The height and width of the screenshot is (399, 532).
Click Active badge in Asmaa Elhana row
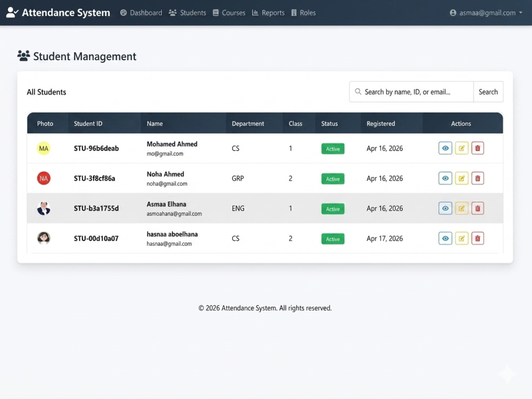click(x=333, y=209)
